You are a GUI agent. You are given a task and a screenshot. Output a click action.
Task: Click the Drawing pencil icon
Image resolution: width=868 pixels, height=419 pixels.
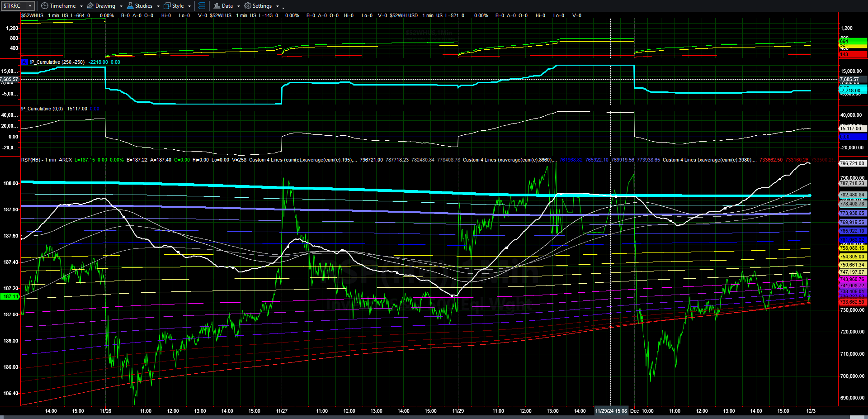90,6
